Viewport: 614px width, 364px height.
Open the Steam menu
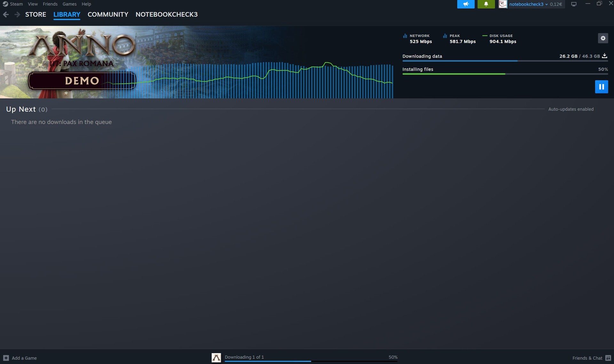point(16,4)
